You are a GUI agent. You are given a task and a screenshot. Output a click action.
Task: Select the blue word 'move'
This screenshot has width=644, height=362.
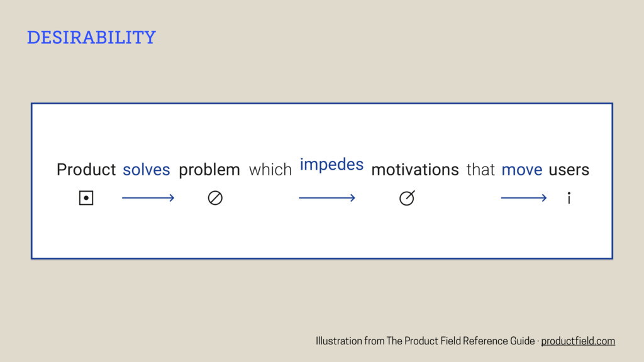(522, 170)
